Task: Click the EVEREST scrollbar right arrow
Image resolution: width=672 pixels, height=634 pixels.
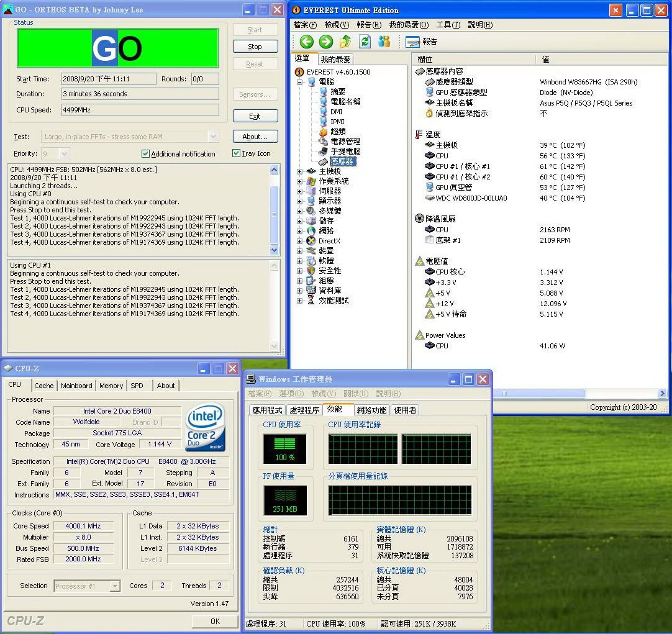Action: pyautogui.click(x=662, y=393)
